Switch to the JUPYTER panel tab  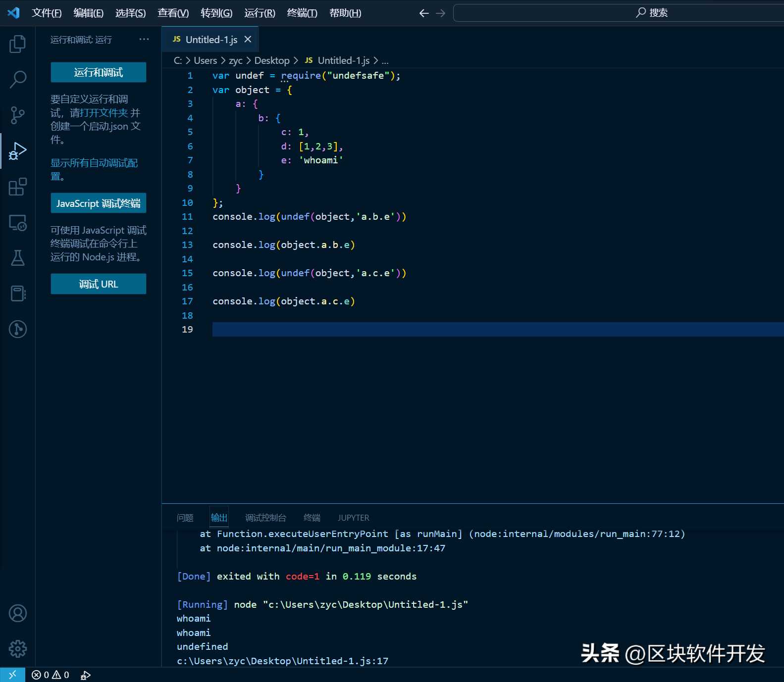click(354, 518)
